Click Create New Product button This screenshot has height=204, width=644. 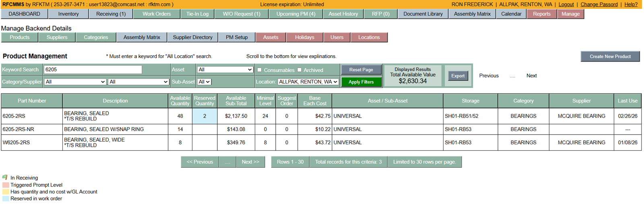(610, 56)
